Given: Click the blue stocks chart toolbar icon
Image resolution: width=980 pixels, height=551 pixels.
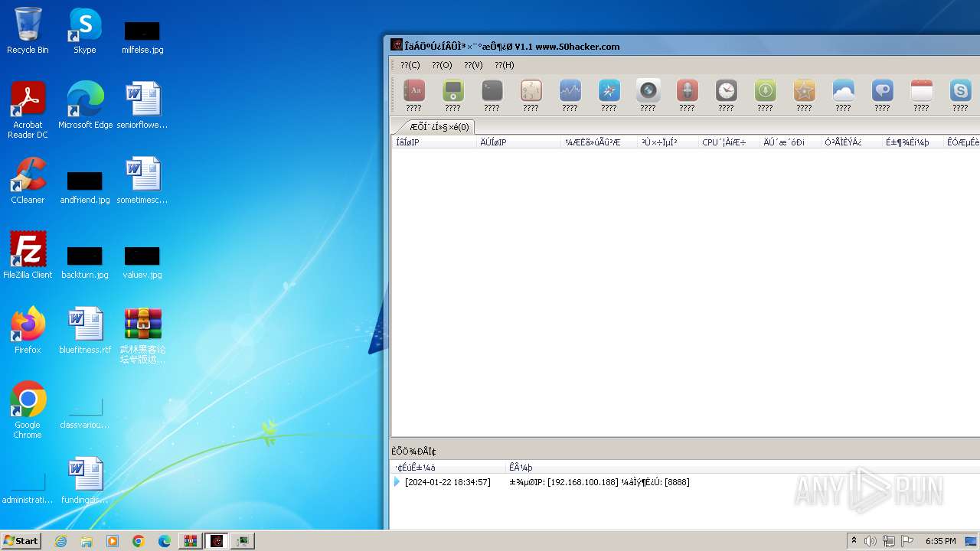Looking at the screenshot, I should pyautogui.click(x=570, y=91).
